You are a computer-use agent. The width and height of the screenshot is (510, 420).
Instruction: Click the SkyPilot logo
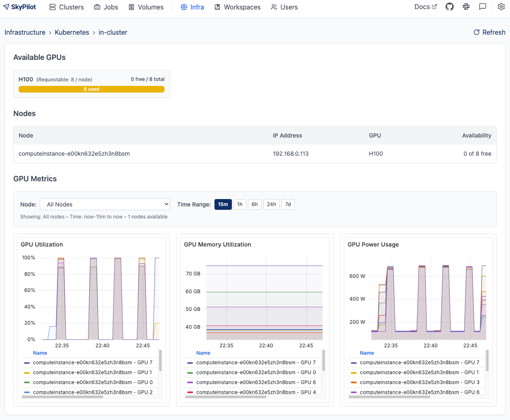[20, 7]
